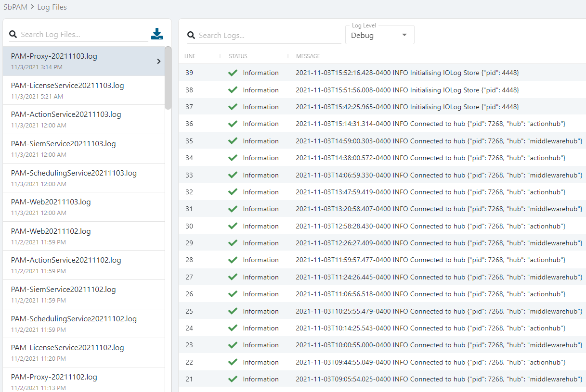
Task: Open PAM-ActionService20211103.log
Action: [x=84, y=119]
